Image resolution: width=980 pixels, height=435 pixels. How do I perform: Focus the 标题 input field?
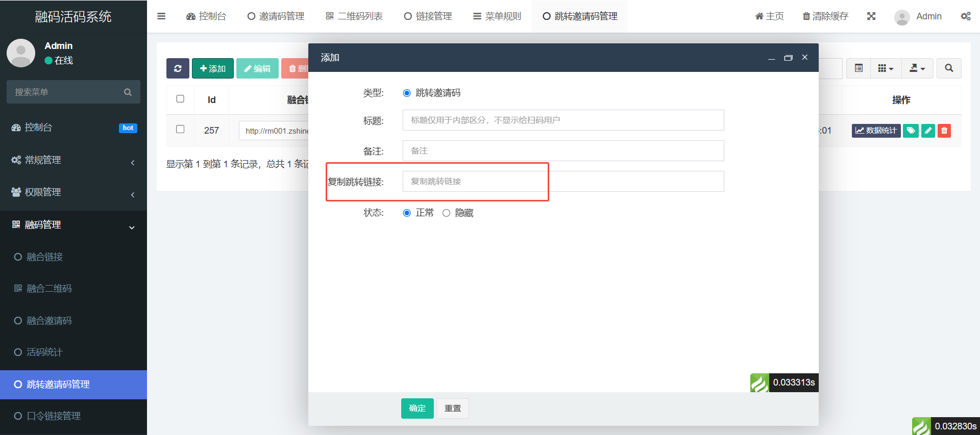coord(563,120)
